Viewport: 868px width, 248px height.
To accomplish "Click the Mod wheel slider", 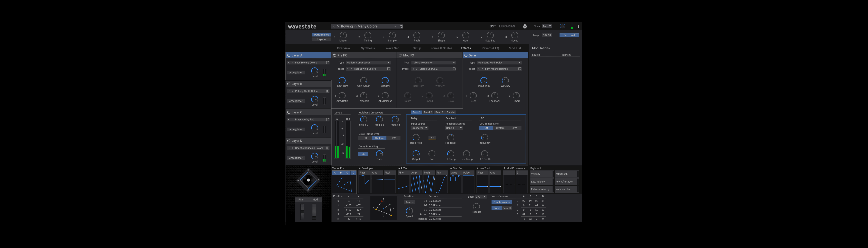I will pos(314,211).
